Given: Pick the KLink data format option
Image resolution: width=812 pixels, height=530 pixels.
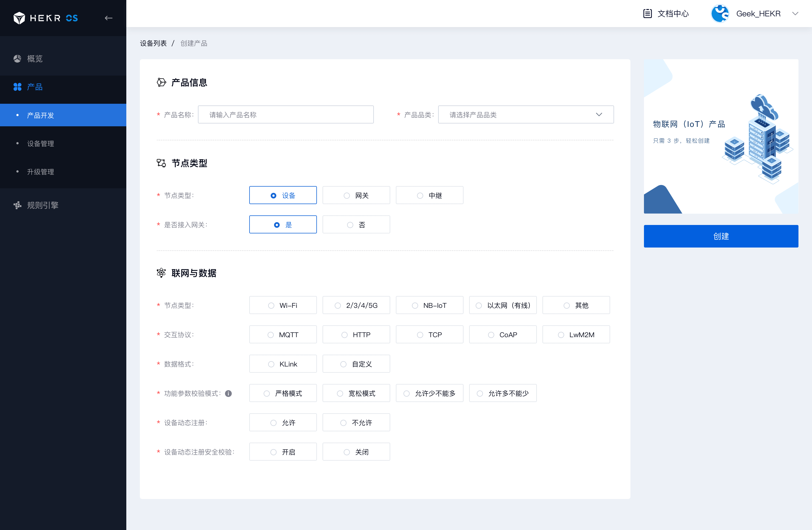Looking at the screenshot, I should [x=283, y=364].
